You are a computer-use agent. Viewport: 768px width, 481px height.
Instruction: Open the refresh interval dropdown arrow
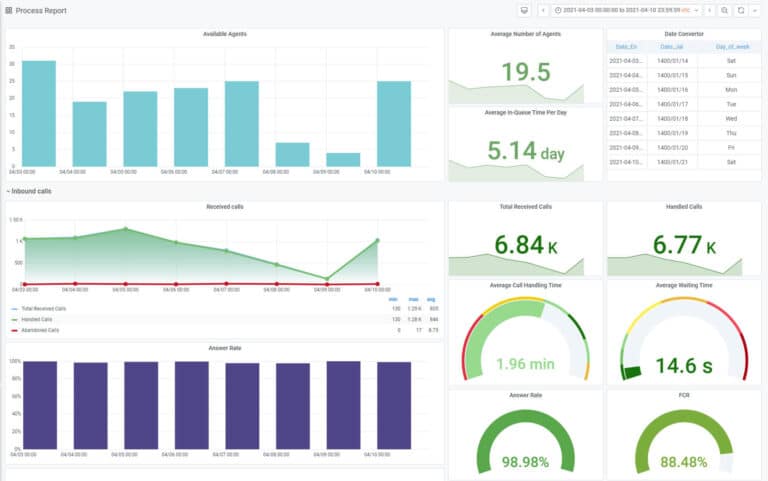[755, 10]
